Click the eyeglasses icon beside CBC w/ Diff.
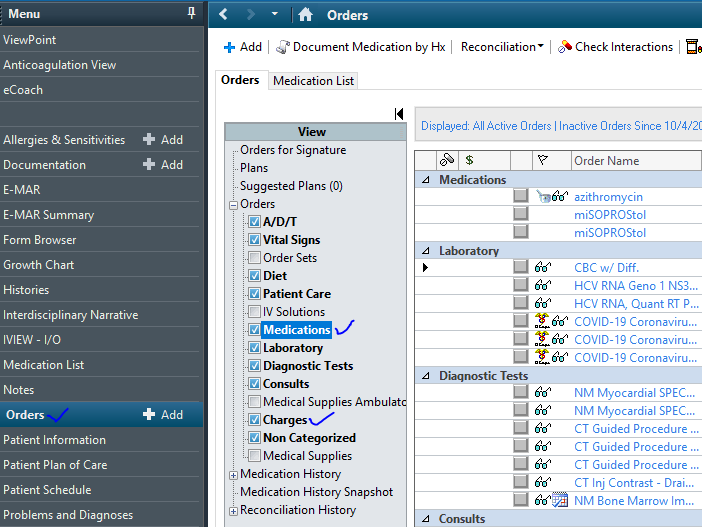702x527 pixels. click(x=543, y=268)
